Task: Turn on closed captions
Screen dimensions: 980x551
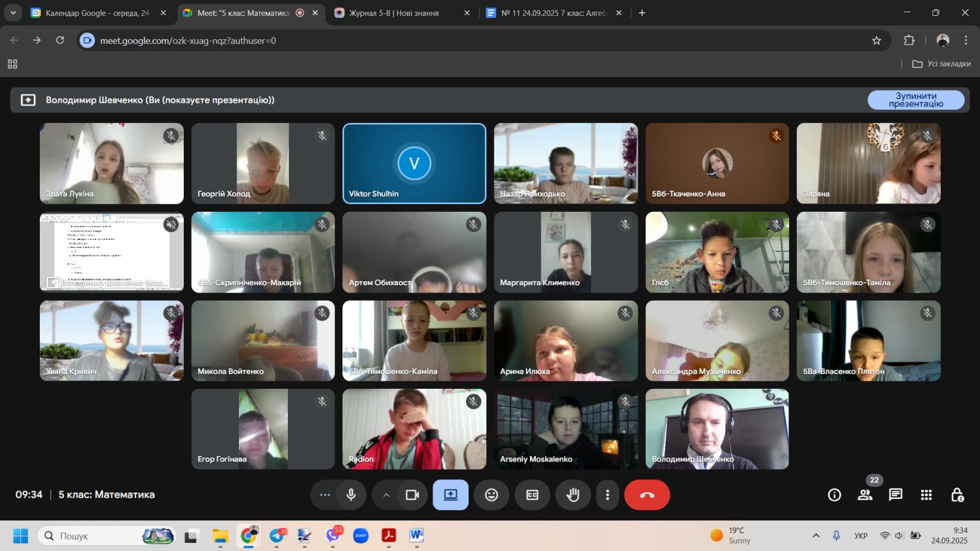Action: (532, 495)
